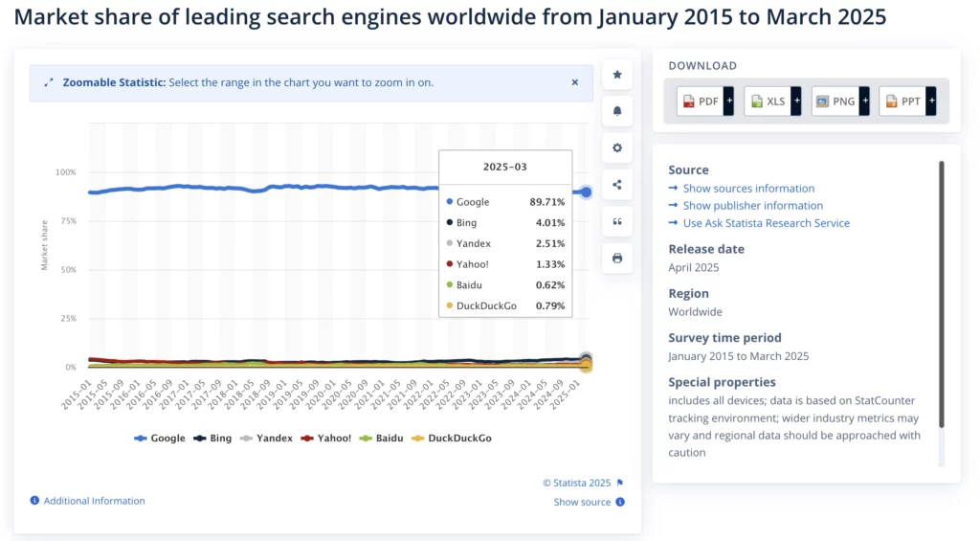Click the quotation citation icon
The height and width of the screenshot is (541, 980).
pyautogui.click(x=617, y=221)
